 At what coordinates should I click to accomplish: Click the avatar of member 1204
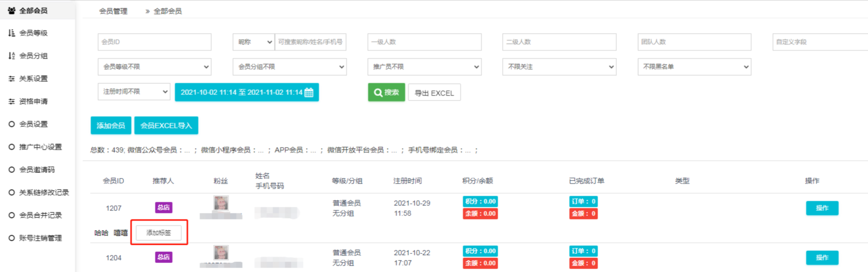click(x=221, y=253)
